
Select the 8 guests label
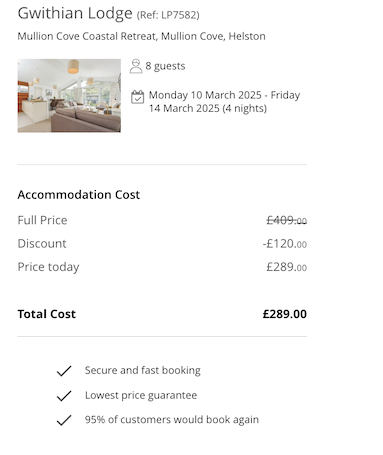[165, 66]
